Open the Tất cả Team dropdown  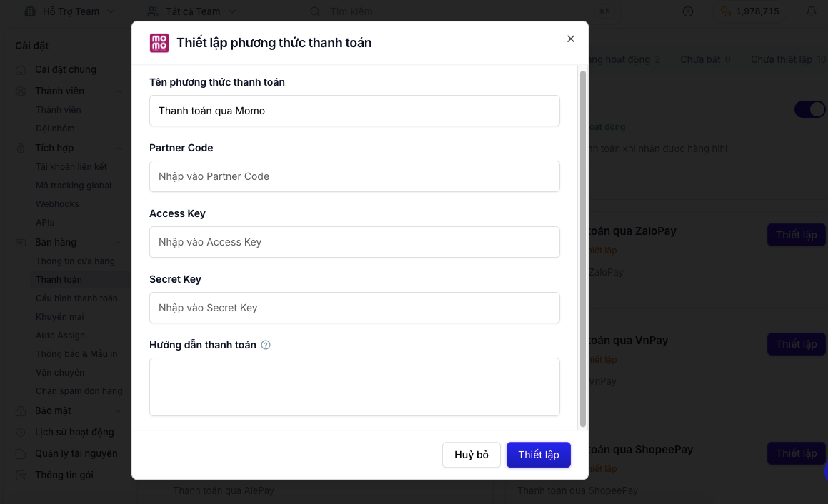pos(191,11)
